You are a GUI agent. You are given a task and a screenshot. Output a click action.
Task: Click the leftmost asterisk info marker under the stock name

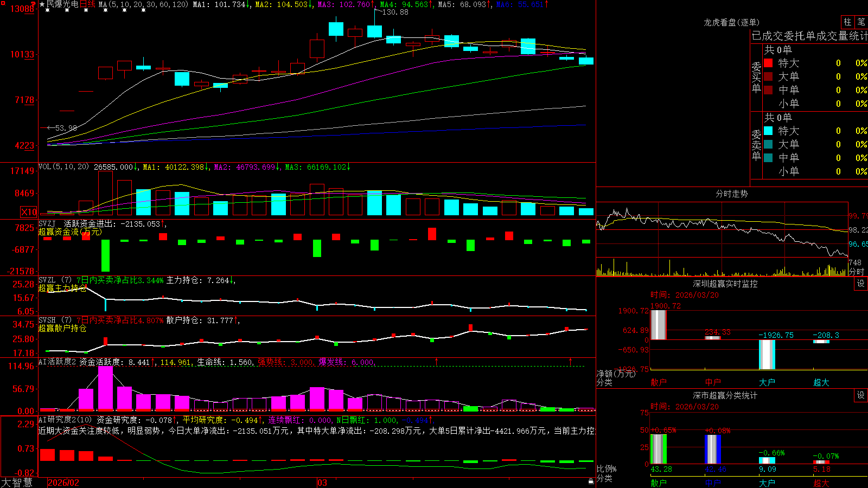48,11
